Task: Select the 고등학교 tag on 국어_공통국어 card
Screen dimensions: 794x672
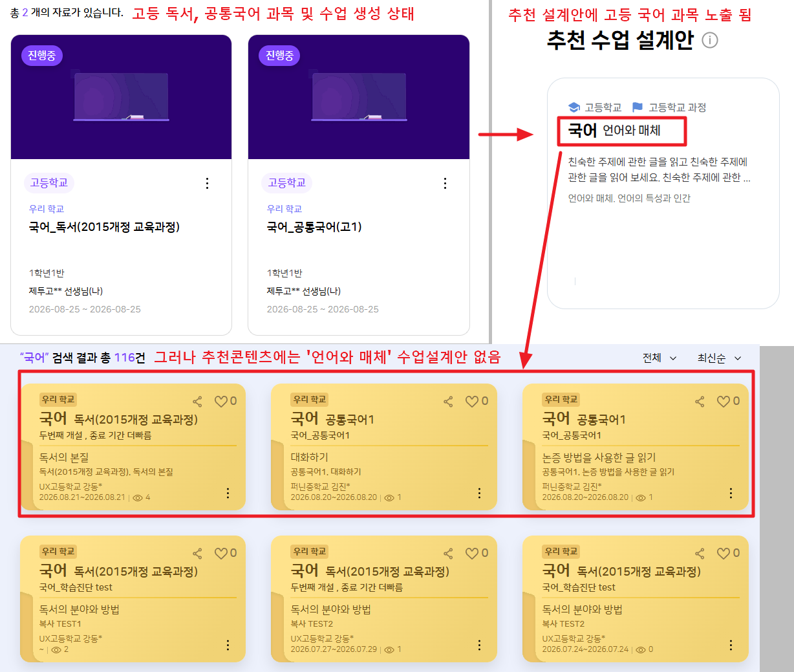Action: point(287,183)
